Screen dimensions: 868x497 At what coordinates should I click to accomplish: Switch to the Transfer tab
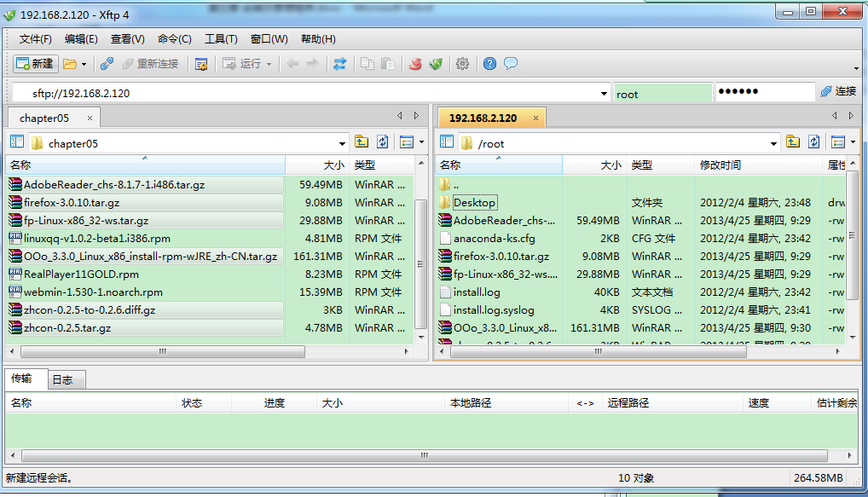26,379
